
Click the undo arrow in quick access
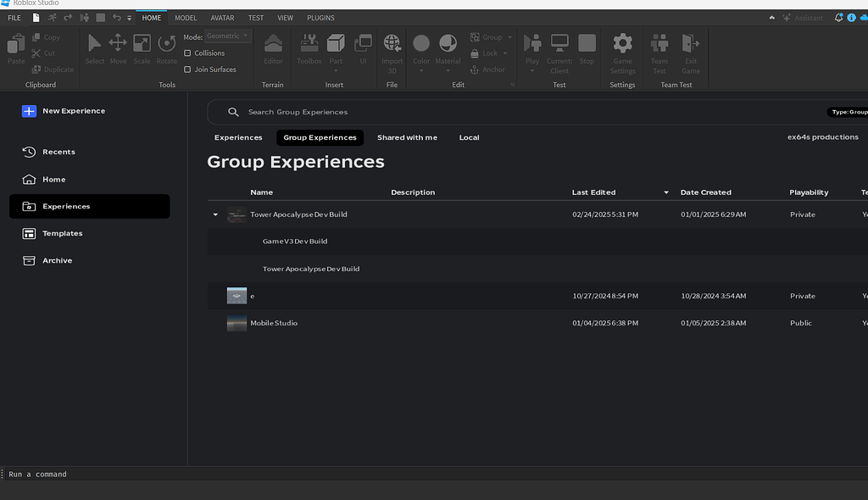(x=116, y=18)
